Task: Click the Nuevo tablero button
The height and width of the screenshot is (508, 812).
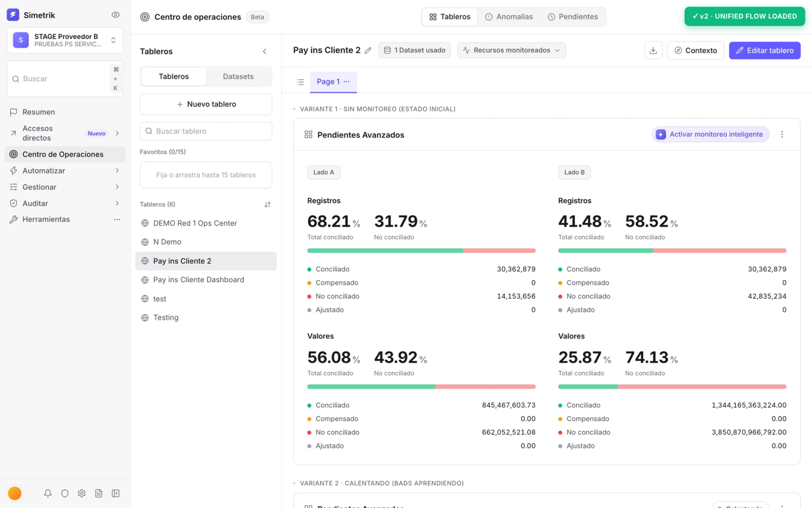Action: [206, 104]
